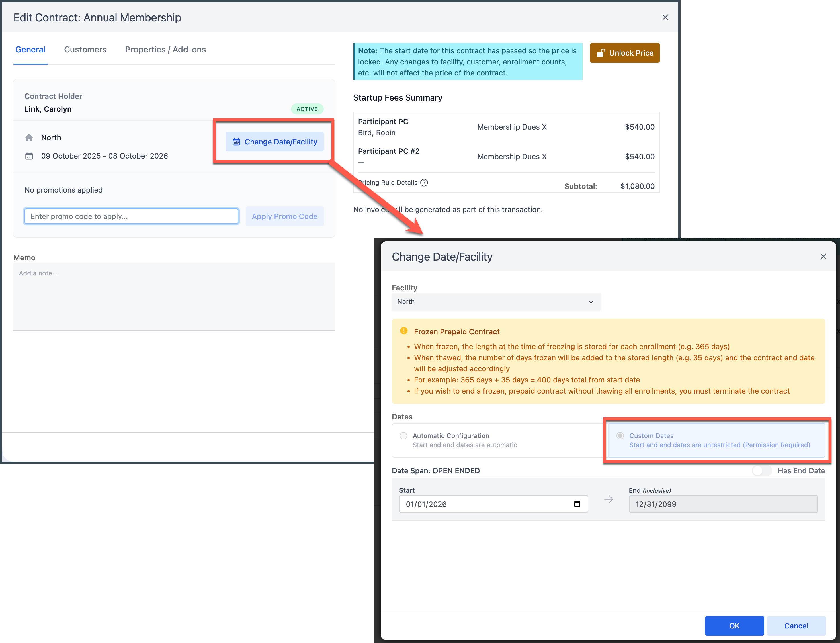The height and width of the screenshot is (643, 840).
Task: Select the Automatic Configuration radio option
Action: 403,436
